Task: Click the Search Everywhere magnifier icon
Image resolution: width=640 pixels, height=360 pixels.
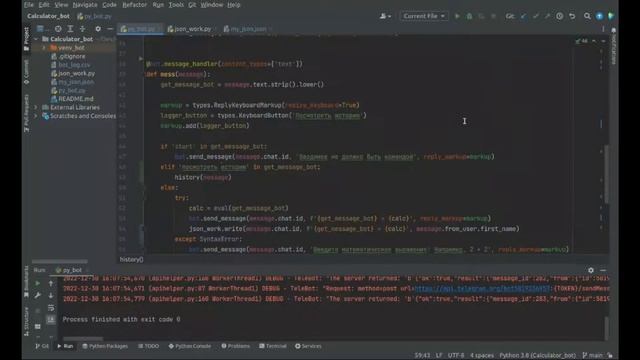Action: click(x=587, y=16)
